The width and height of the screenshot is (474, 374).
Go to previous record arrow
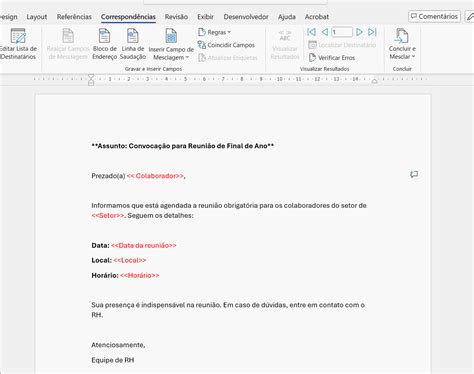tap(324, 32)
